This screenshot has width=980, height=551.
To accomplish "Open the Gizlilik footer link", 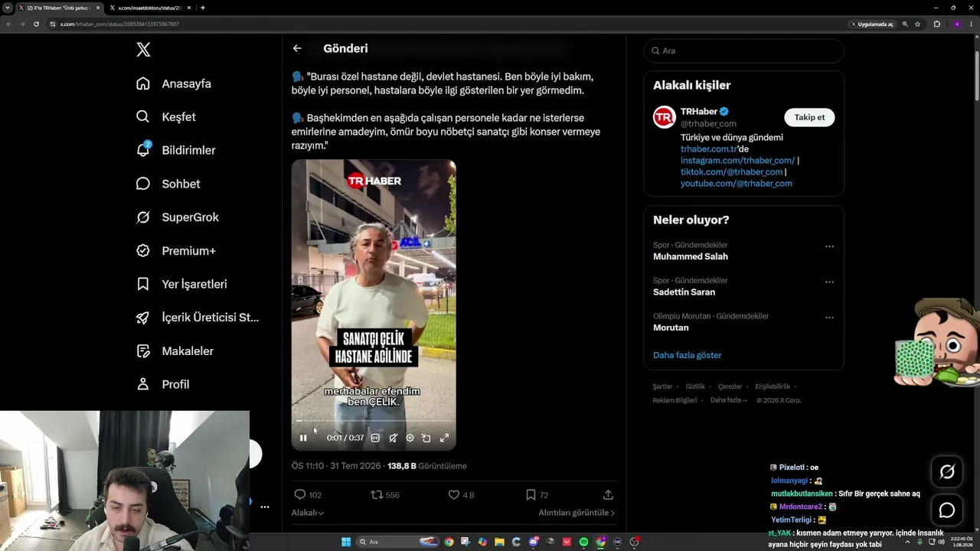I will tap(695, 386).
